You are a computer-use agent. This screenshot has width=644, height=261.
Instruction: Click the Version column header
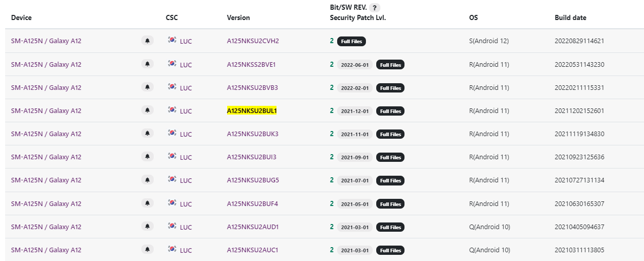(x=238, y=17)
